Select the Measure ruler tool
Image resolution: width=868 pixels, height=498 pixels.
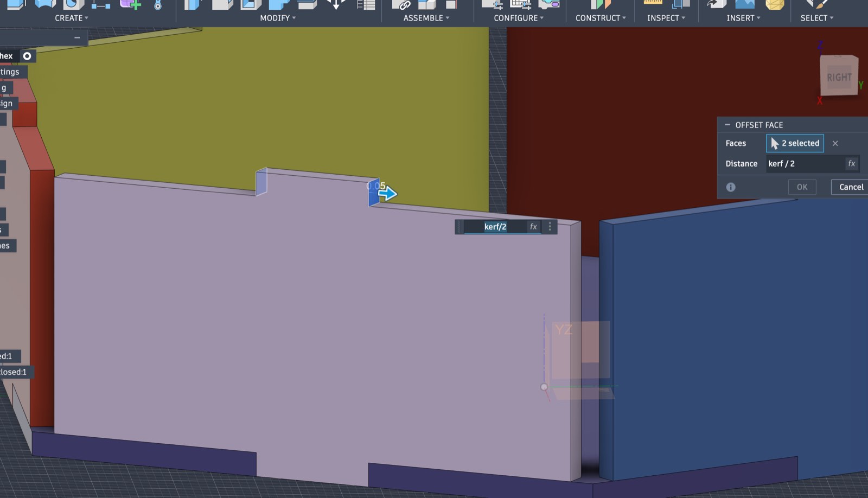pyautogui.click(x=653, y=3)
